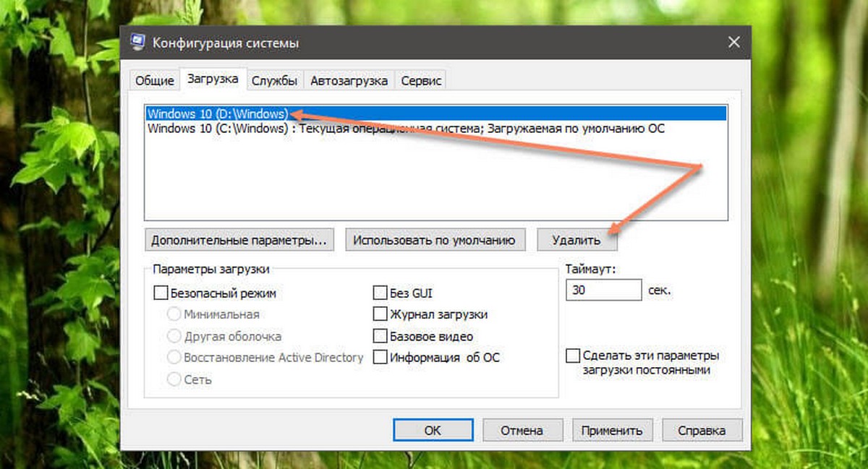
Task: Click Использовать по умолчанию button
Action: [435, 240]
